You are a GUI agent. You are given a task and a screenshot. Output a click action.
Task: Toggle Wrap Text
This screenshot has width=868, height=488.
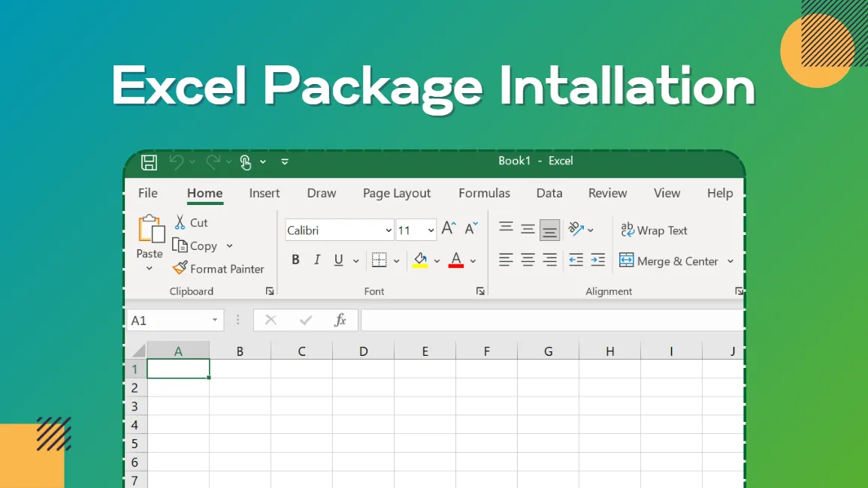pyautogui.click(x=654, y=230)
